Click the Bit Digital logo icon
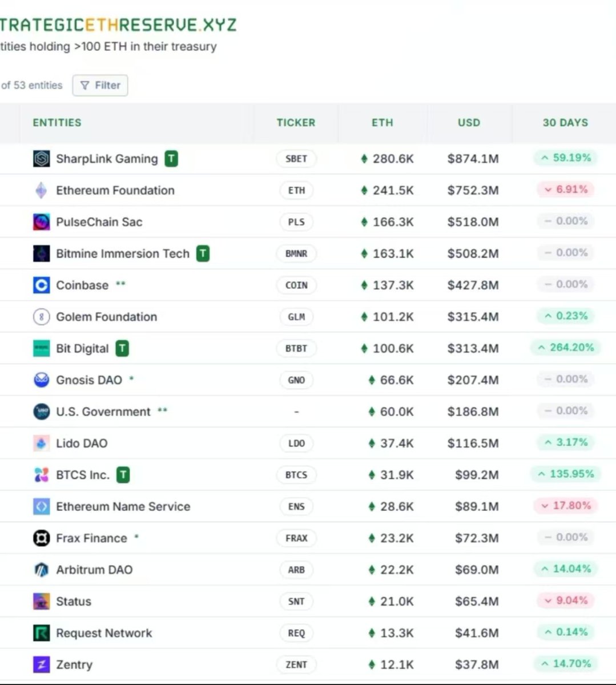This screenshot has height=685, width=616. click(41, 348)
